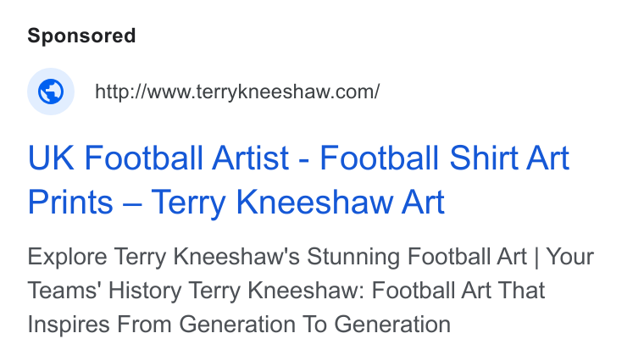
Task: Click 'Explore Terry Kneeshaw's Stunning Football Art' text
Action: [277, 257]
